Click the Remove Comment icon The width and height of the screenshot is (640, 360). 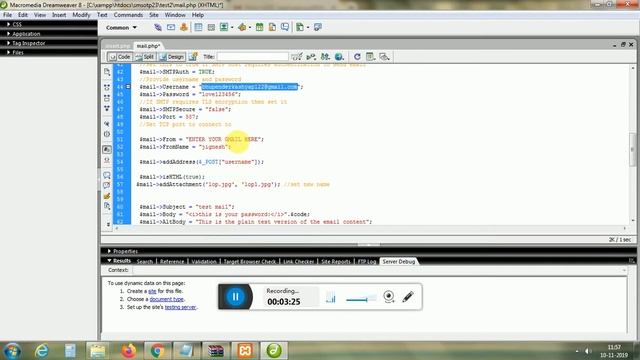107,186
